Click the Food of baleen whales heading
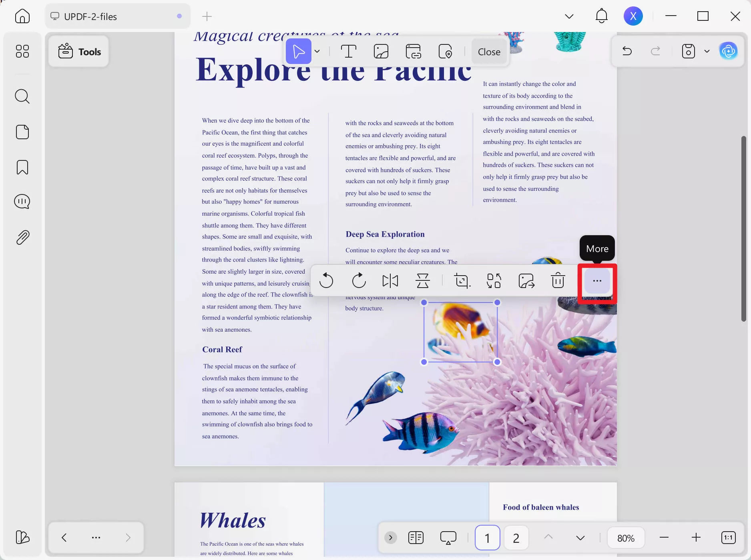 [x=541, y=507]
